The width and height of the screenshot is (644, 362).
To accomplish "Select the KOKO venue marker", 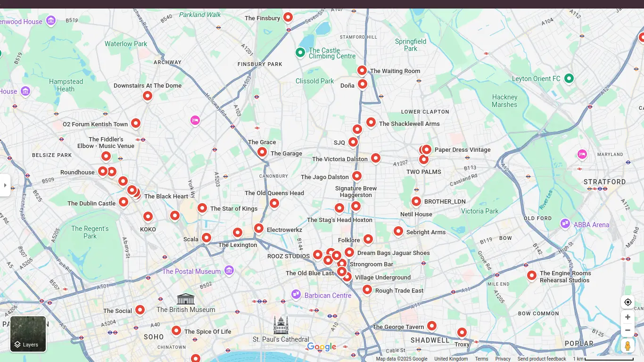I will click(x=148, y=216).
